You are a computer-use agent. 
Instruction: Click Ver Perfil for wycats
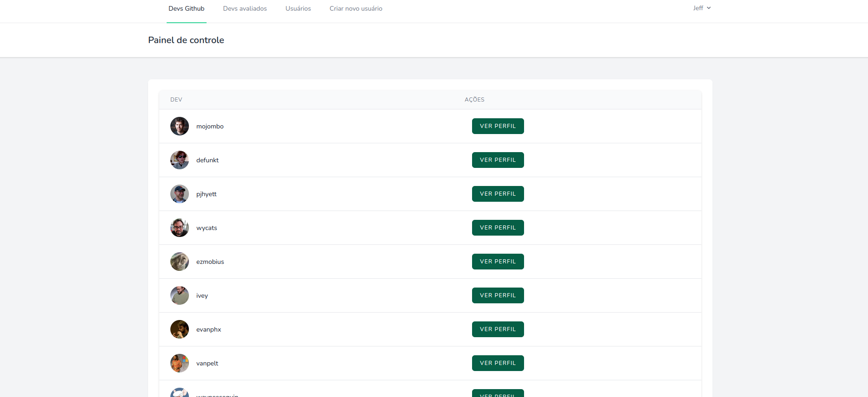498,228
